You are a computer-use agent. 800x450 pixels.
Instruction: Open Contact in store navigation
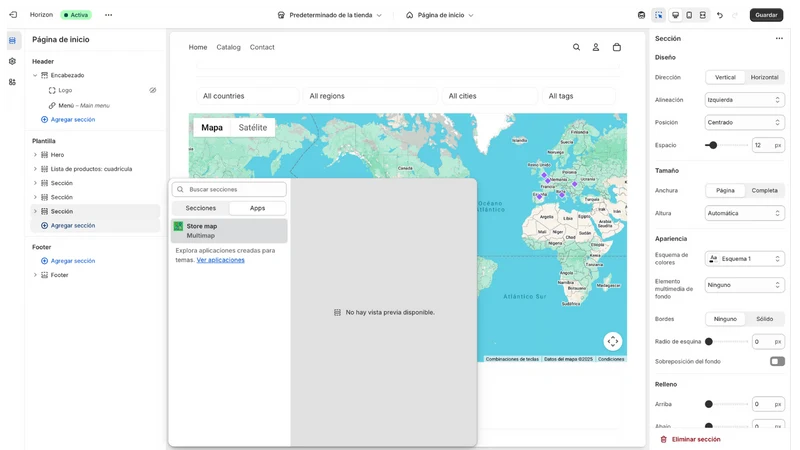coord(262,47)
